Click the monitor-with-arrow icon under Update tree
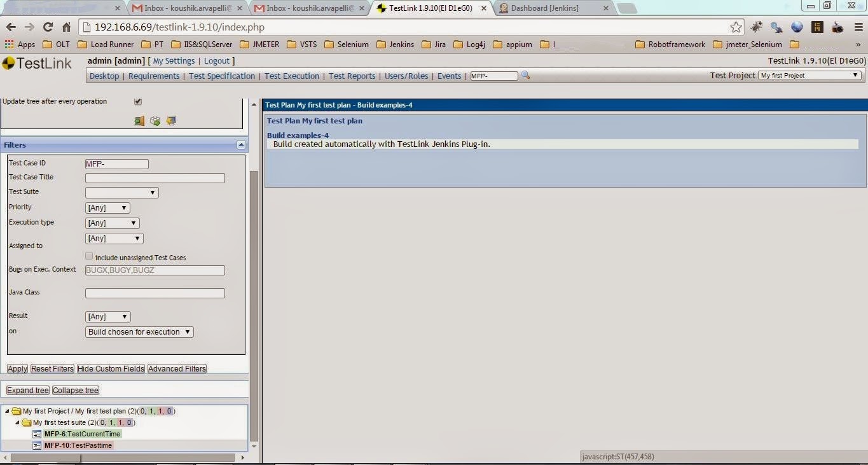Screen dimensions: 868x465 point(171,120)
